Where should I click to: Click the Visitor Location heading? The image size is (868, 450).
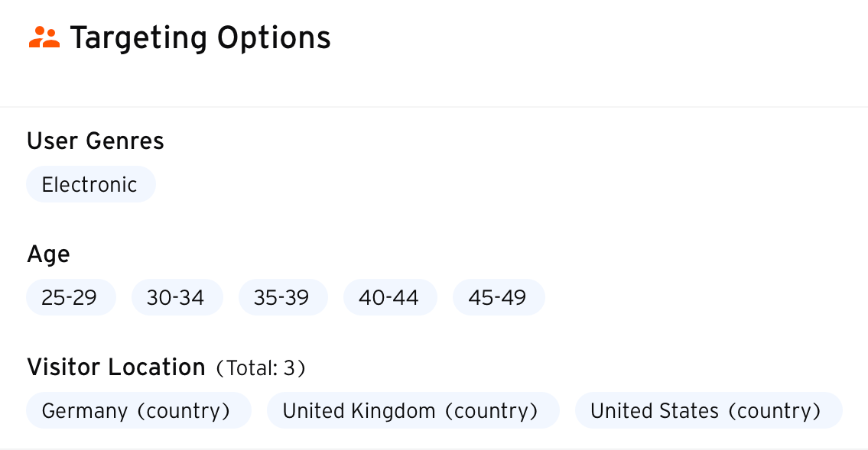point(116,367)
